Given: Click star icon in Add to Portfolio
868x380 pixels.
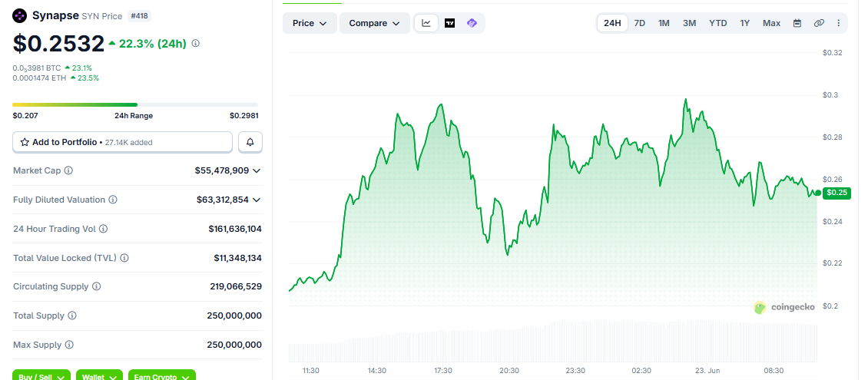Looking at the screenshot, I should tap(25, 142).
